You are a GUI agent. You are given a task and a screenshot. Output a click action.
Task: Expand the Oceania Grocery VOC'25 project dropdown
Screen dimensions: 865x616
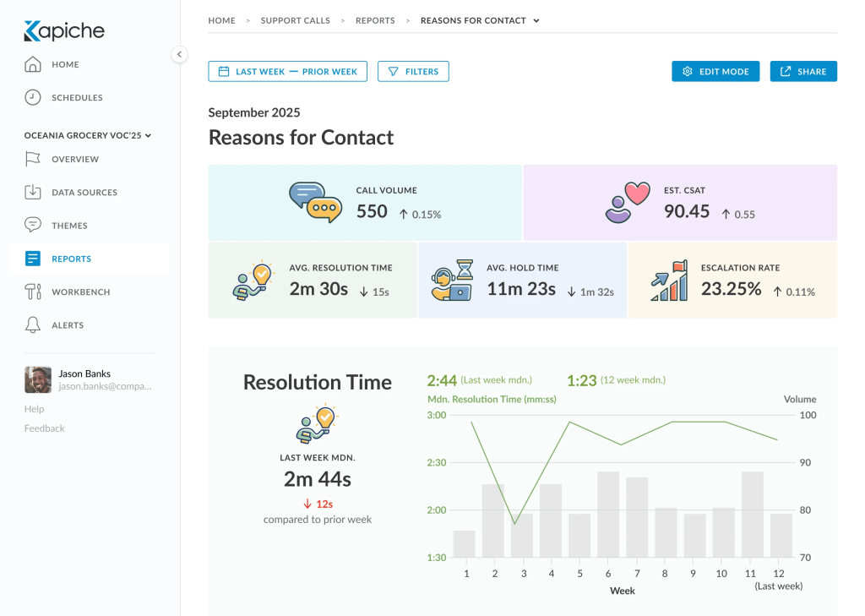(x=88, y=135)
